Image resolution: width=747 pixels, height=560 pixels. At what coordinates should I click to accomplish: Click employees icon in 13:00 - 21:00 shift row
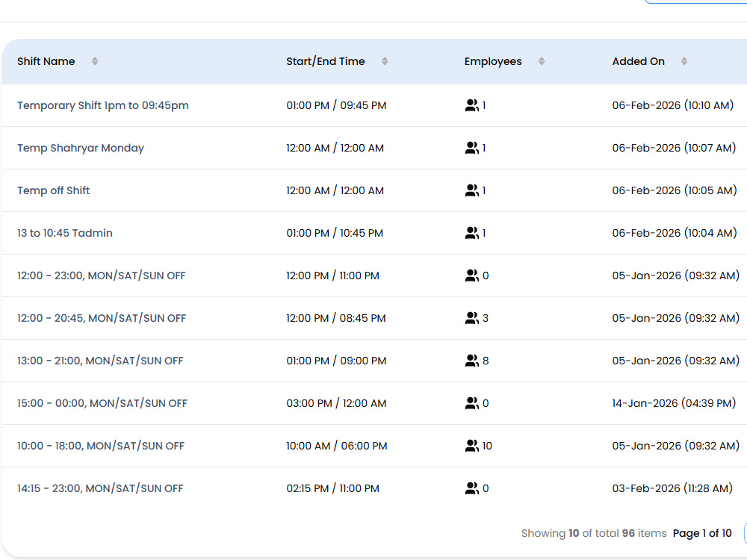(471, 361)
